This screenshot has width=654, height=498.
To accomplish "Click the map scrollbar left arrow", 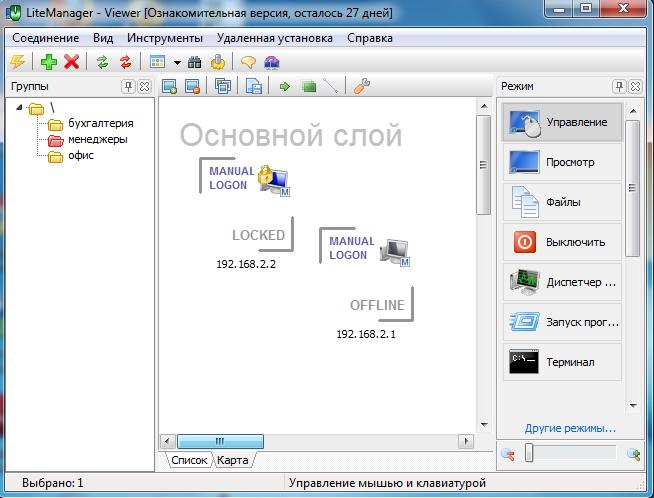I will tap(167, 441).
